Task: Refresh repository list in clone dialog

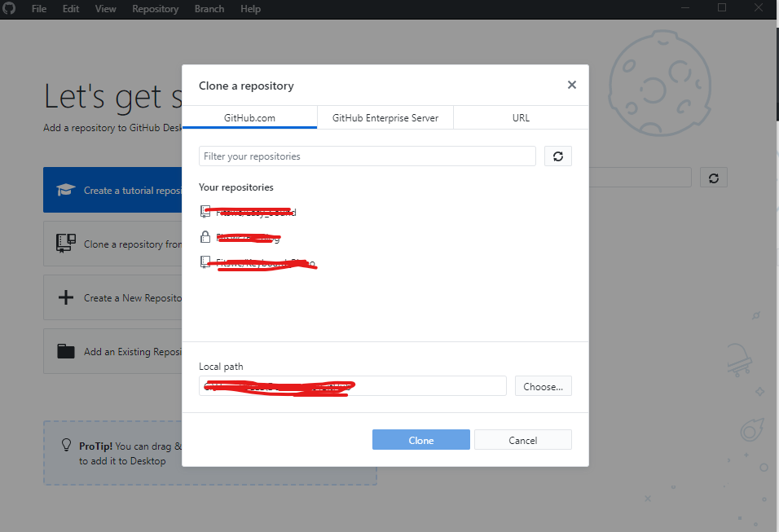Action: (x=558, y=156)
